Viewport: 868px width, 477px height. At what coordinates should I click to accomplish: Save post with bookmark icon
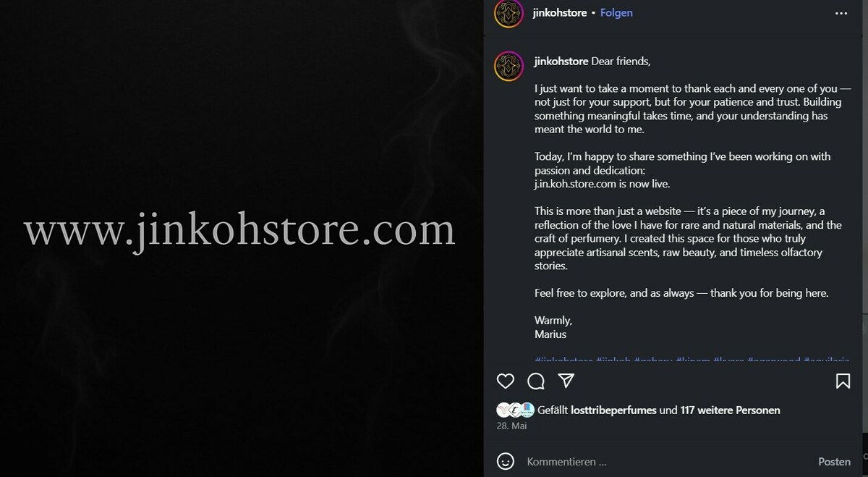(x=843, y=381)
